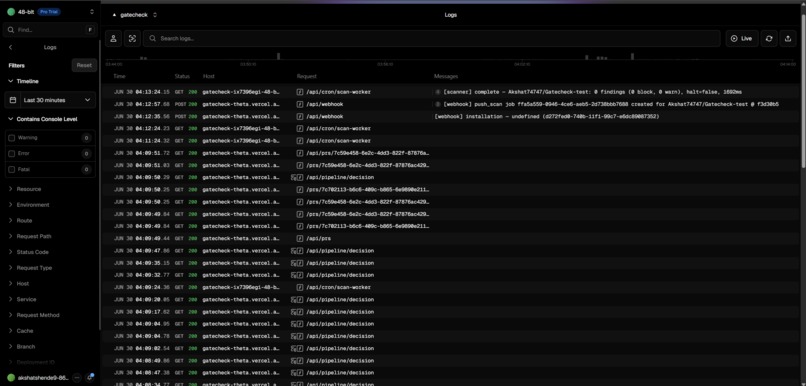Select the /api/prs log row at 04:09:49.44
This screenshot has width=806, height=386.
tap(451, 238)
